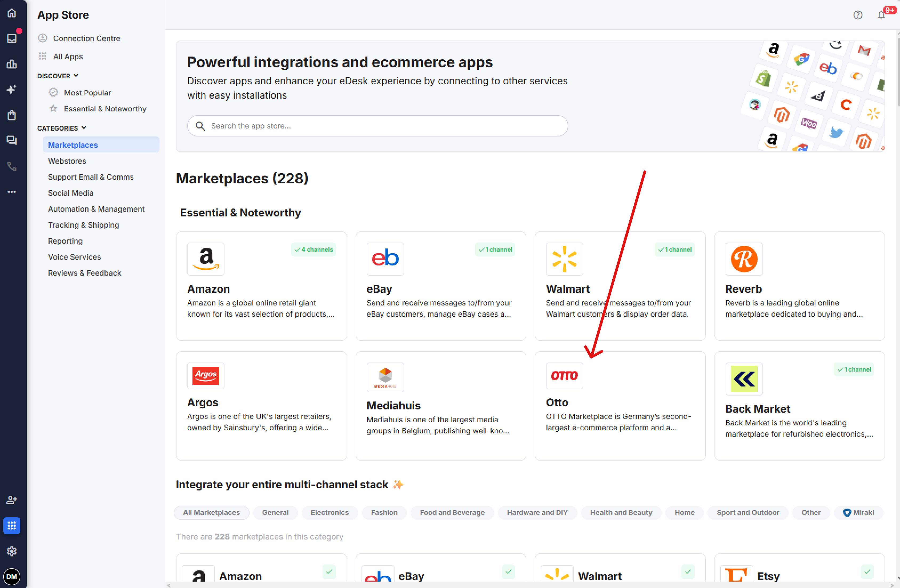This screenshot has height=588, width=900.
Task: Select Tracking & Shipping category
Action: (x=83, y=225)
